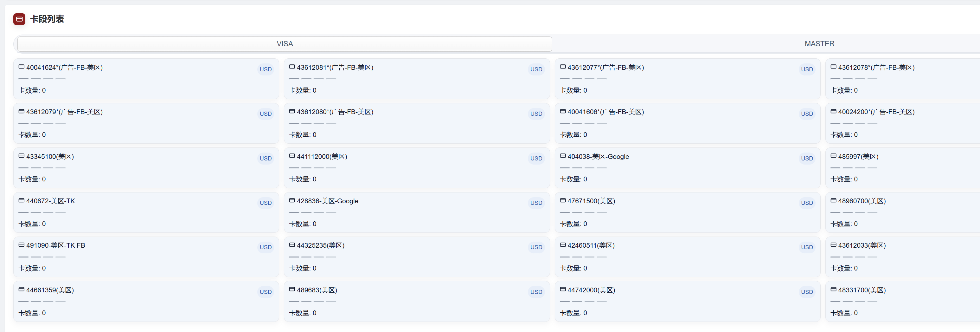
Task: Switch to the MASTER tab
Action: pos(819,44)
